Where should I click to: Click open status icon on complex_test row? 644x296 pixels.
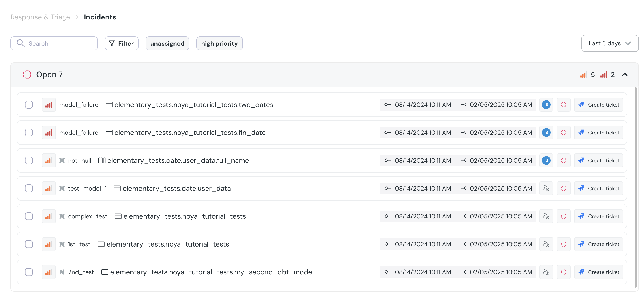(x=563, y=216)
